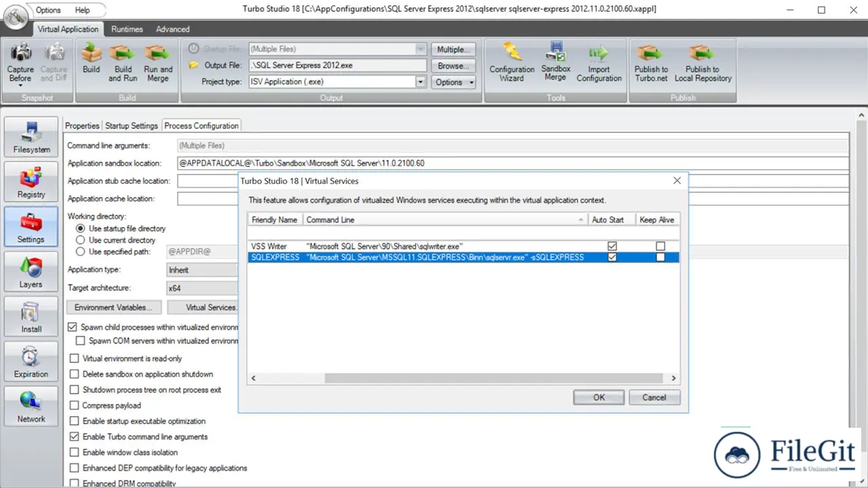Select Use startup file directory option
The height and width of the screenshot is (488, 868).
click(x=81, y=228)
